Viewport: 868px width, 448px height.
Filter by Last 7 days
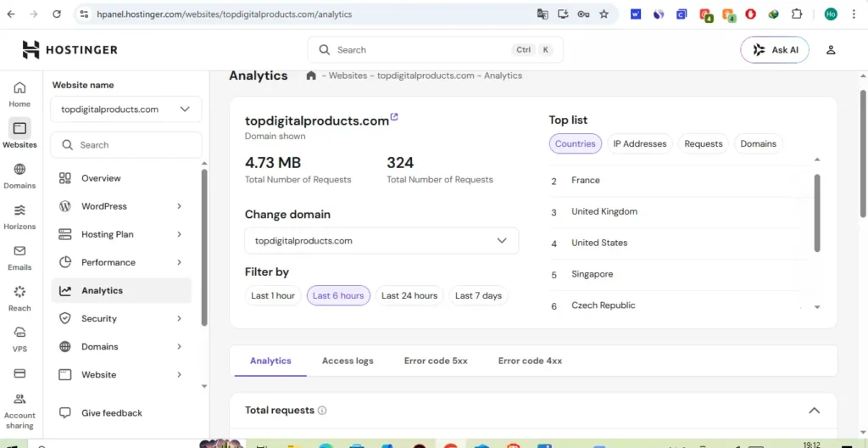(478, 295)
